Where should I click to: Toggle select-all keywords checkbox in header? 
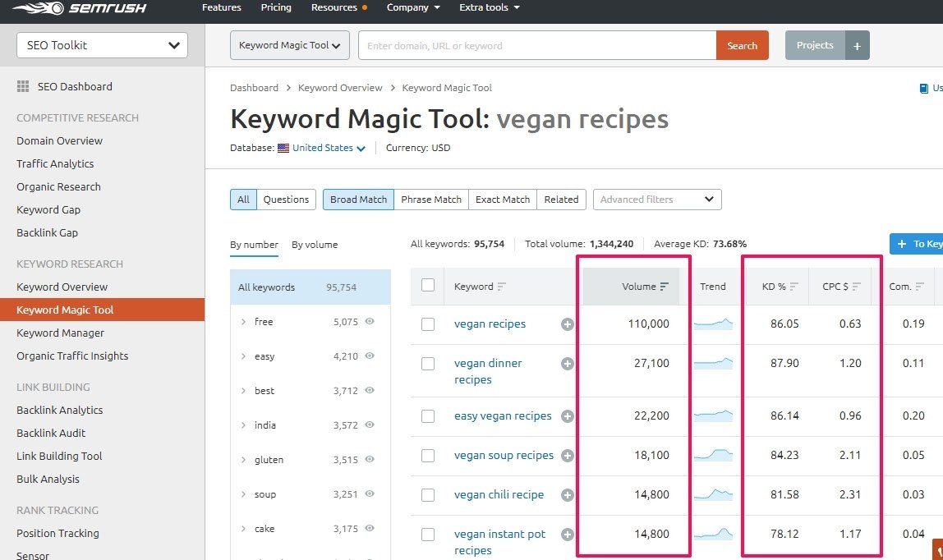pyautogui.click(x=428, y=285)
